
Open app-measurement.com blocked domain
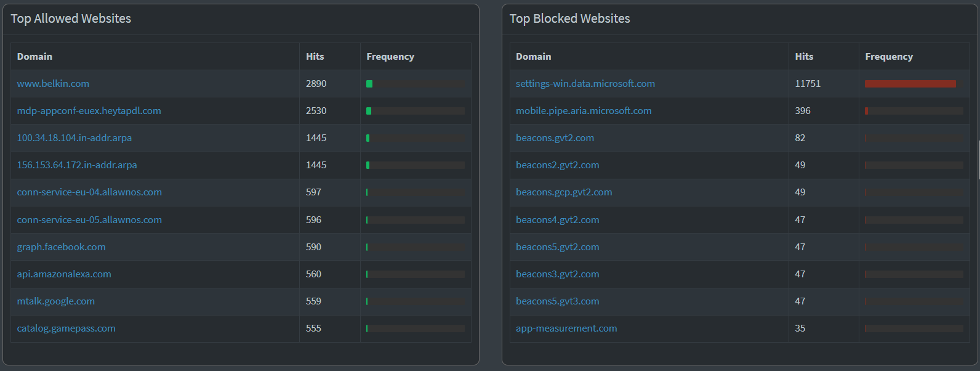(x=566, y=328)
